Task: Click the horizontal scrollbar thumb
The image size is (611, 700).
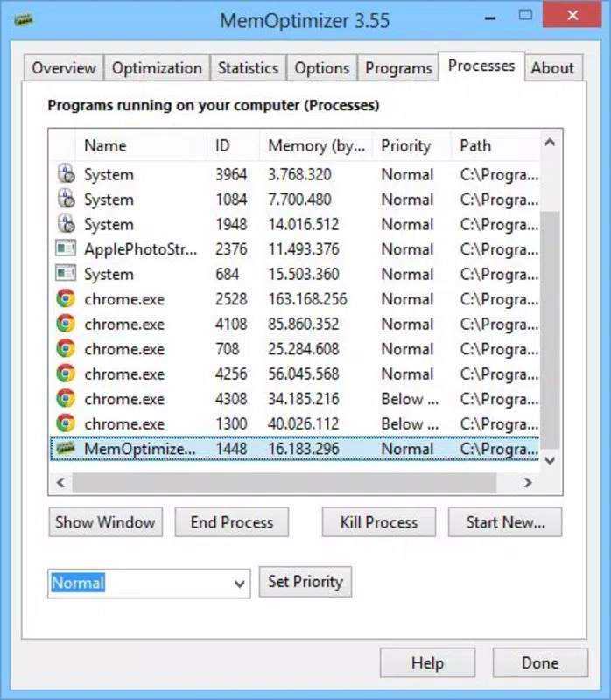Action: pos(284,483)
